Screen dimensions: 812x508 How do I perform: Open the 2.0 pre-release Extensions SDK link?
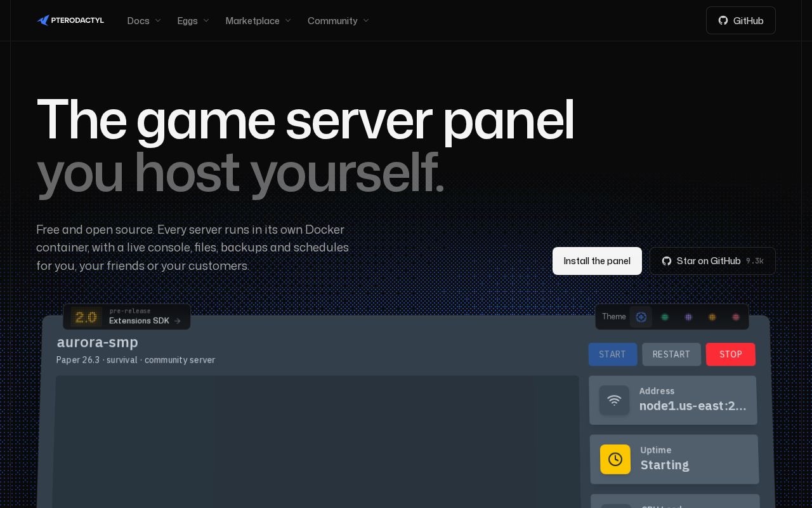(x=127, y=316)
